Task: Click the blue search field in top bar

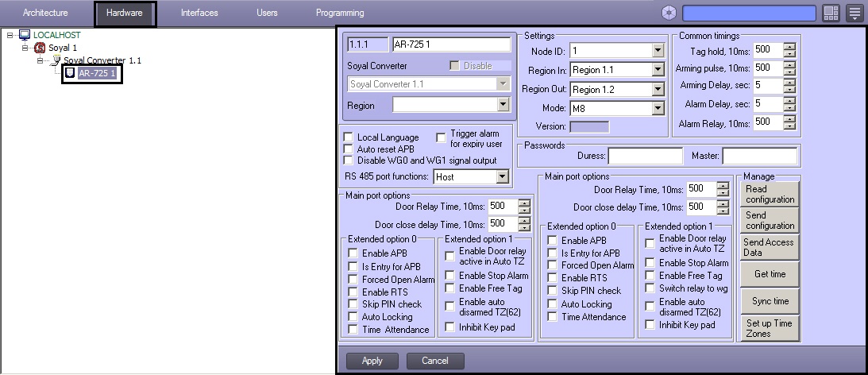Action: pos(750,13)
